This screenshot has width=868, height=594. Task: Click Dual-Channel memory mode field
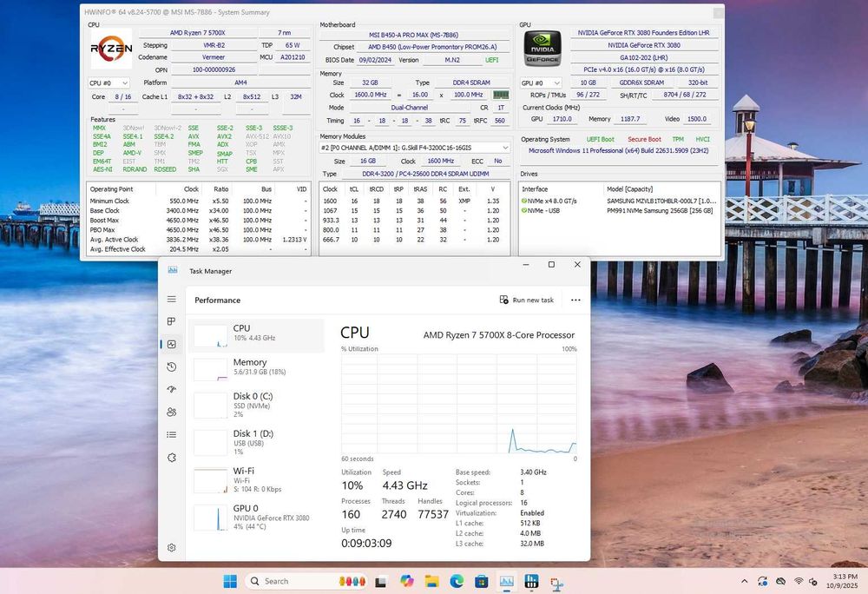(409, 108)
